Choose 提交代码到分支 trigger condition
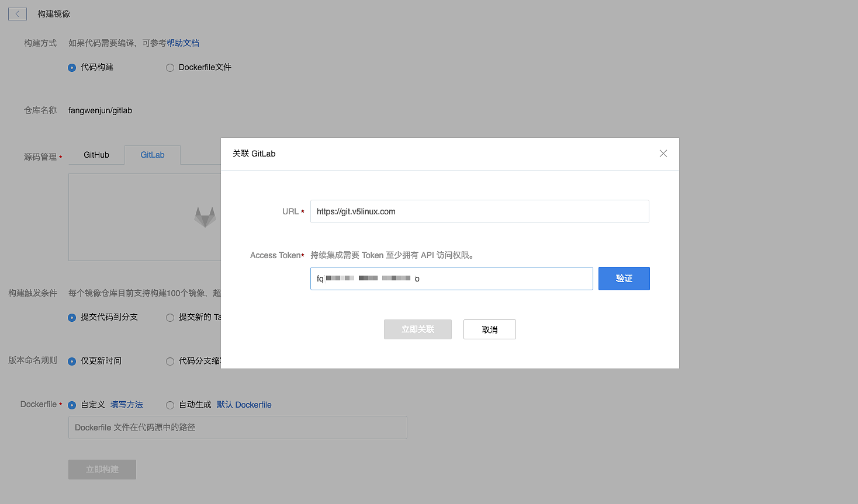This screenshot has height=504, width=858. pos(72,318)
